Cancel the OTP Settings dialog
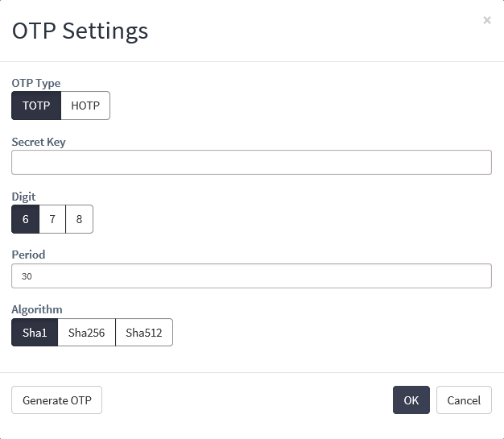 coord(464,400)
